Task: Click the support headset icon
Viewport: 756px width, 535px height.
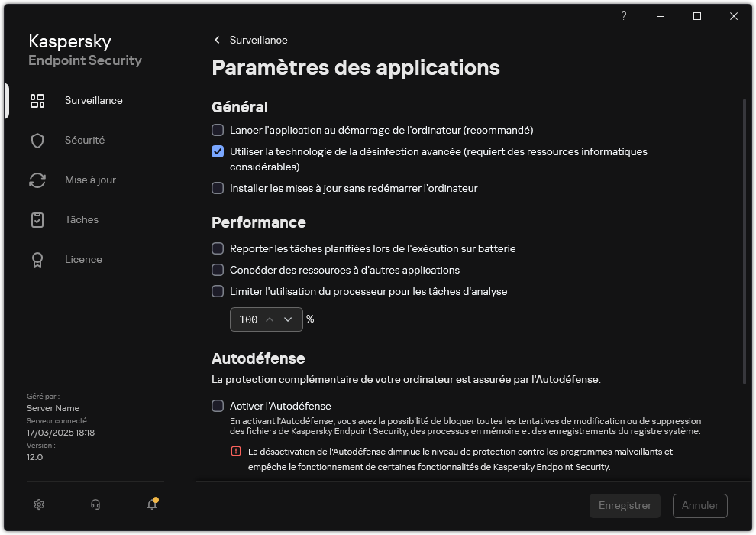Action: (94, 504)
